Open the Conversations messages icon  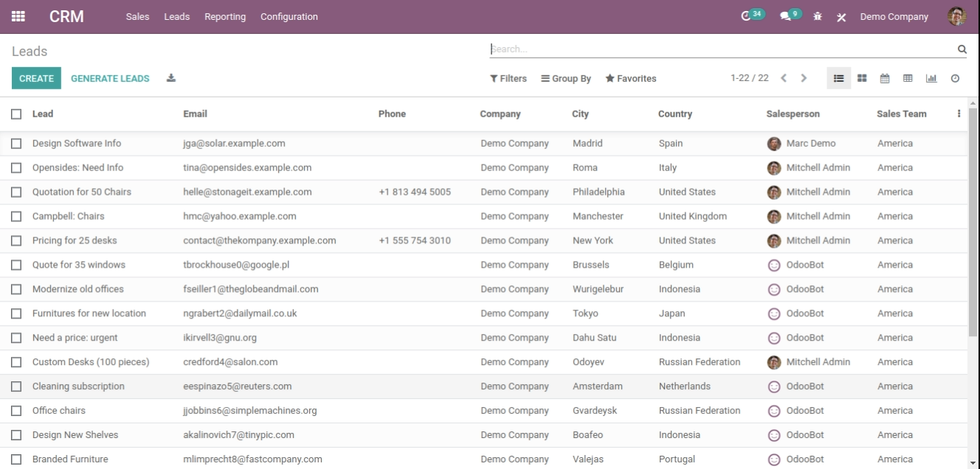tap(788, 14)
